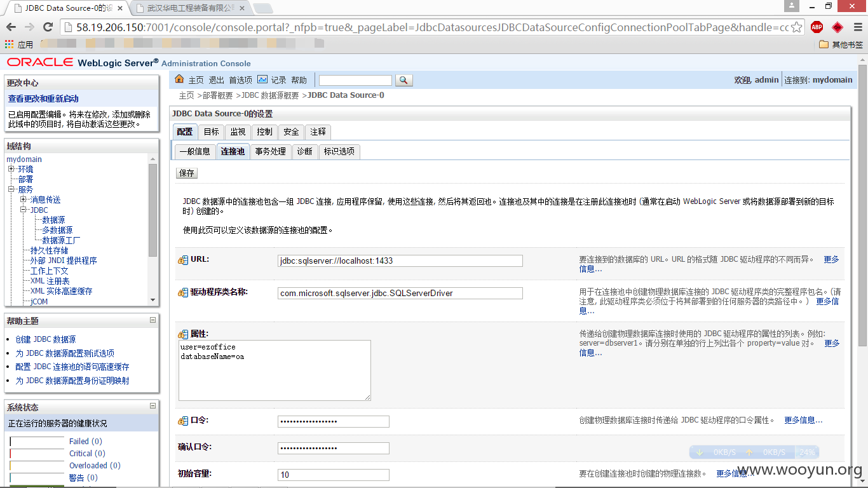Expand the 环境 tree node

[x=11, y=169]
